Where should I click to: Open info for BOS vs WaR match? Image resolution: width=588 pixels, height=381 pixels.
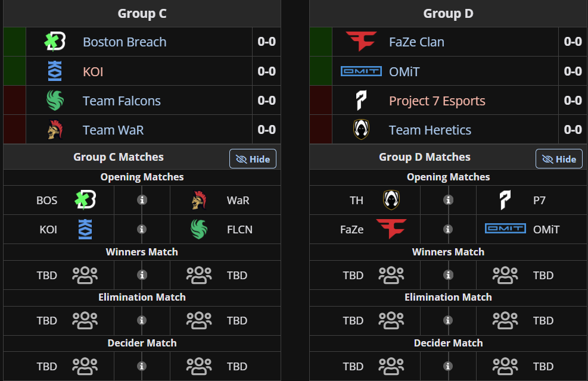pyautogui.click(x=142, y=200)
